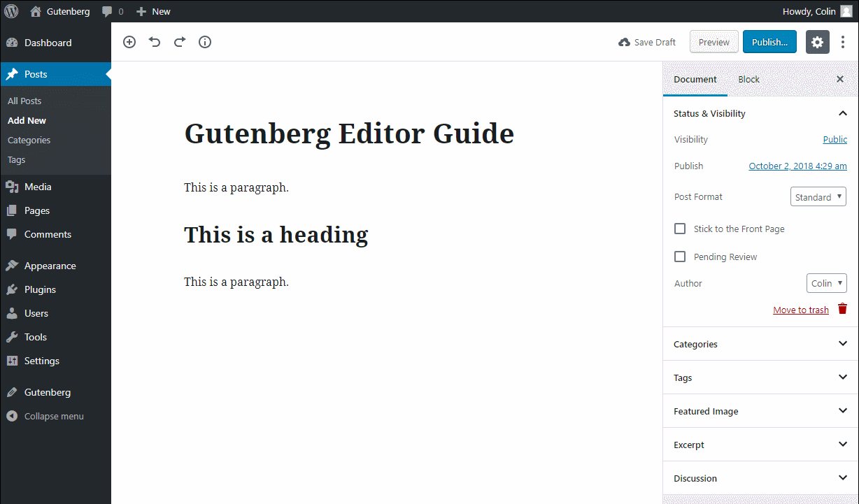This screenshot has width=859, height=504.
Task: Open the New content menu
Action: (153, 11)
